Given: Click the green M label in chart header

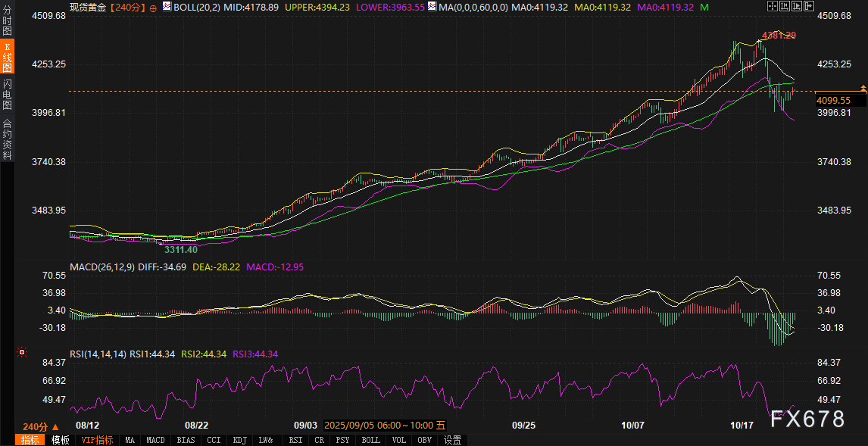Looking at the screenshot, I should click(x=704, y=7).
